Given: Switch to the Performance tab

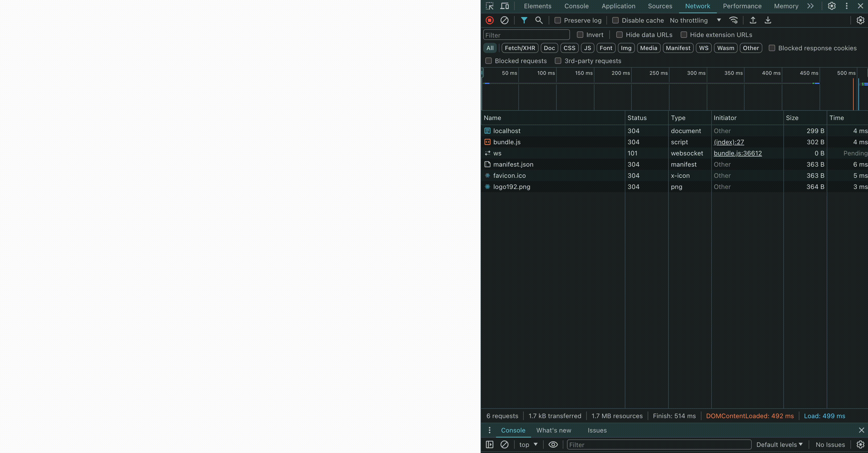Looking at the screenshot, I should (742, 6).
